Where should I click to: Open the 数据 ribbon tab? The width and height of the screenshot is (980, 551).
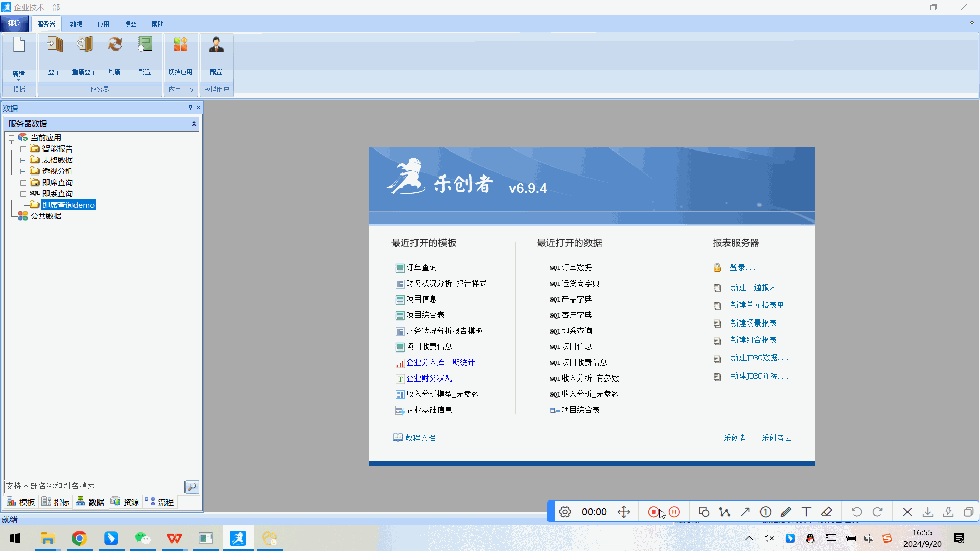click(x=77, y=24)
